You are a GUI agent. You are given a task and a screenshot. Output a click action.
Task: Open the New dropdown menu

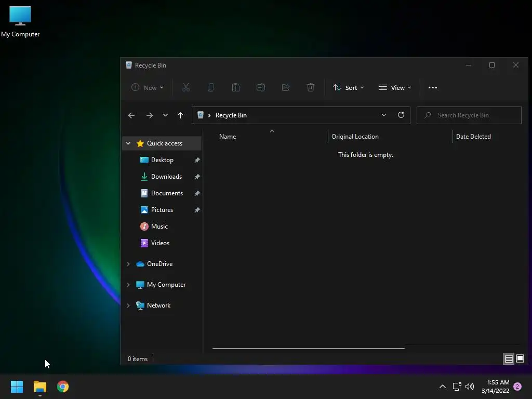pyautogui.click(x=147, y=87)
